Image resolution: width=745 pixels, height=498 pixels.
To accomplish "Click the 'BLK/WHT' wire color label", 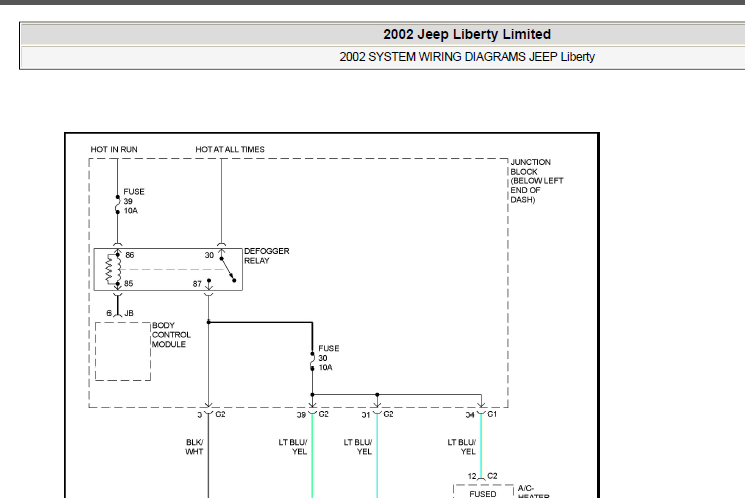I will coord(194,447).
